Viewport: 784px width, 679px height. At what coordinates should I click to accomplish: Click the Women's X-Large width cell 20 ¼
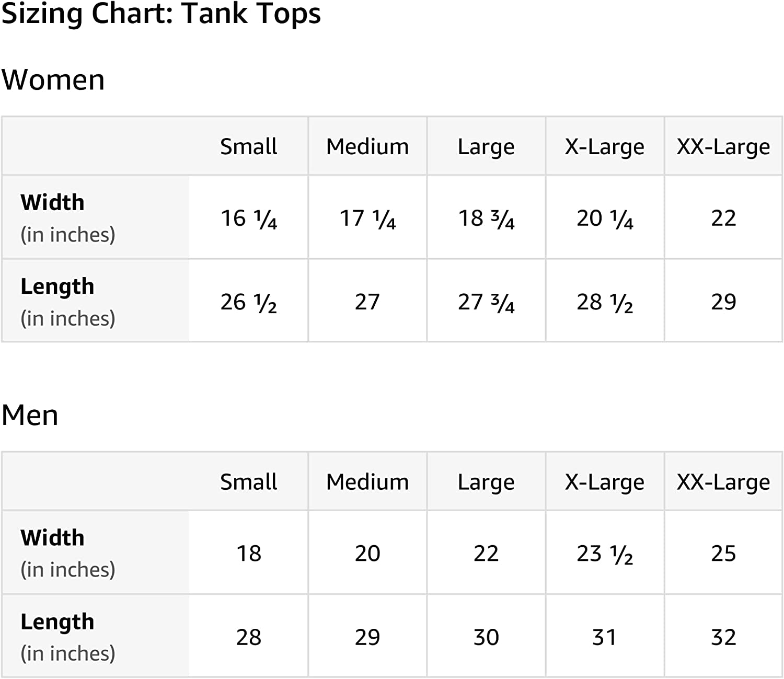pos(605,218)
